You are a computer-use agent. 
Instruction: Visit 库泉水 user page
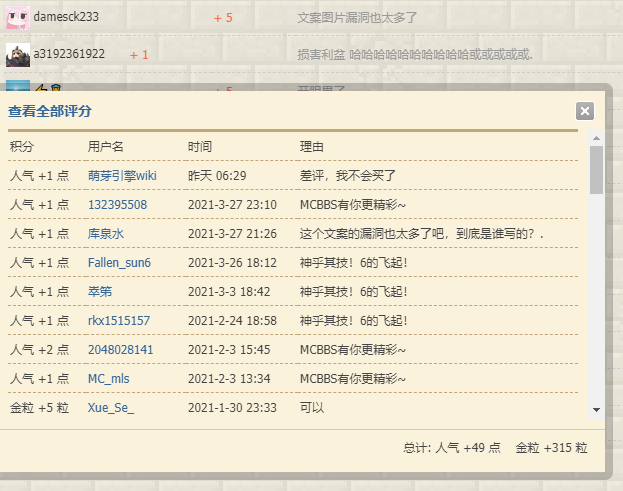(x=106, y=234)
